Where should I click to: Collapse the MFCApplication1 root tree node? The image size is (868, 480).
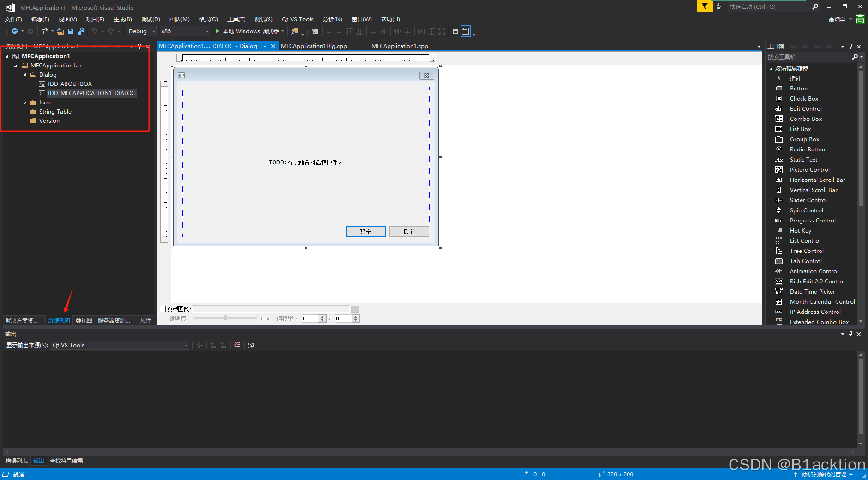[7, 56]
